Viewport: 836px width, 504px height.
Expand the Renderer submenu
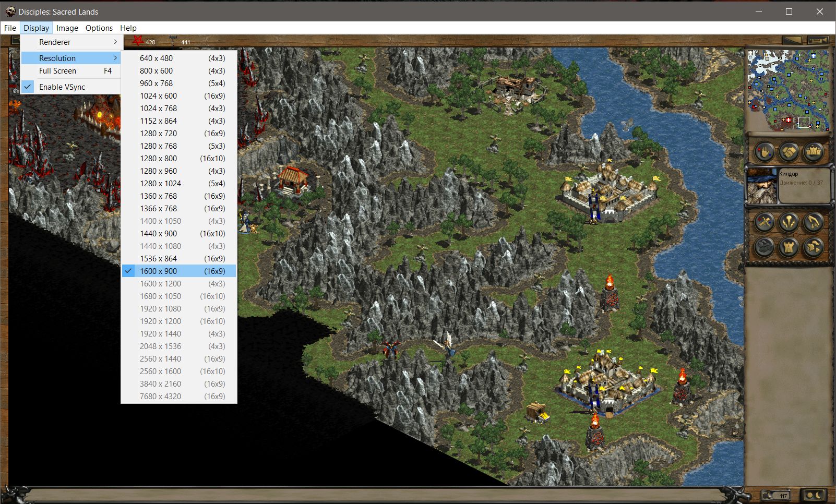[x=70, y=42]
